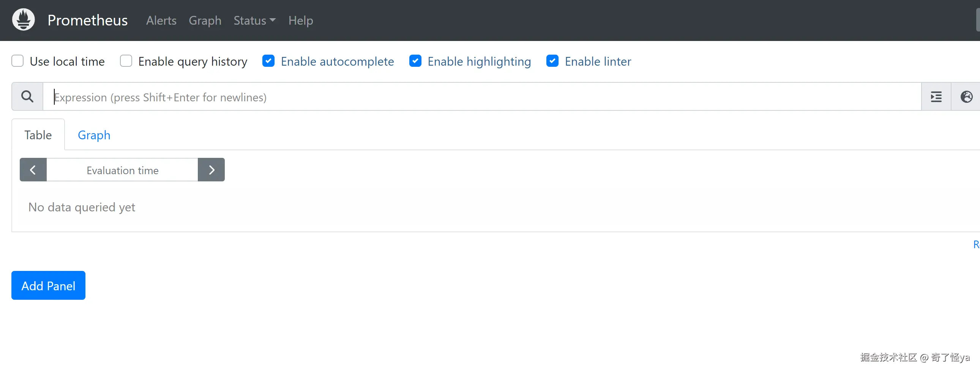Viewport: 980px width, 373px height.
Task: Enable query history checkbox
Action: (126, 61)
